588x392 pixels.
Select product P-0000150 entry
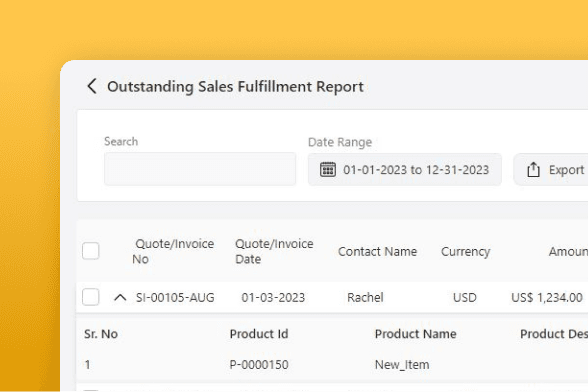pos(259,365)
